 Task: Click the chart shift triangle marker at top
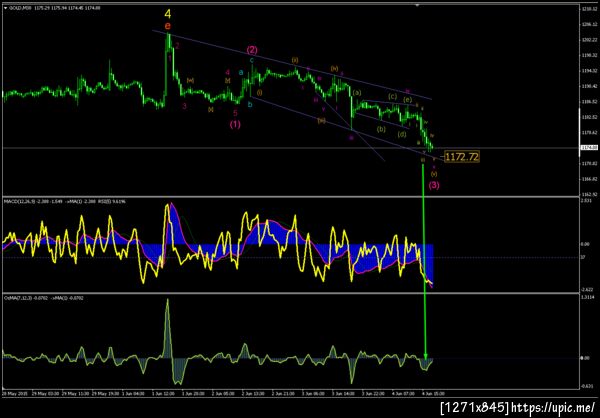417,5
